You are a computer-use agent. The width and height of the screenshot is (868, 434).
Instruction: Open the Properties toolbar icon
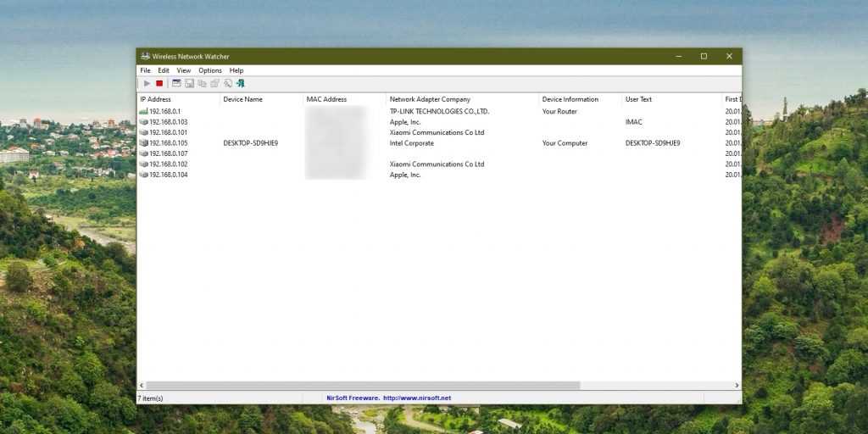click(214, 83)
